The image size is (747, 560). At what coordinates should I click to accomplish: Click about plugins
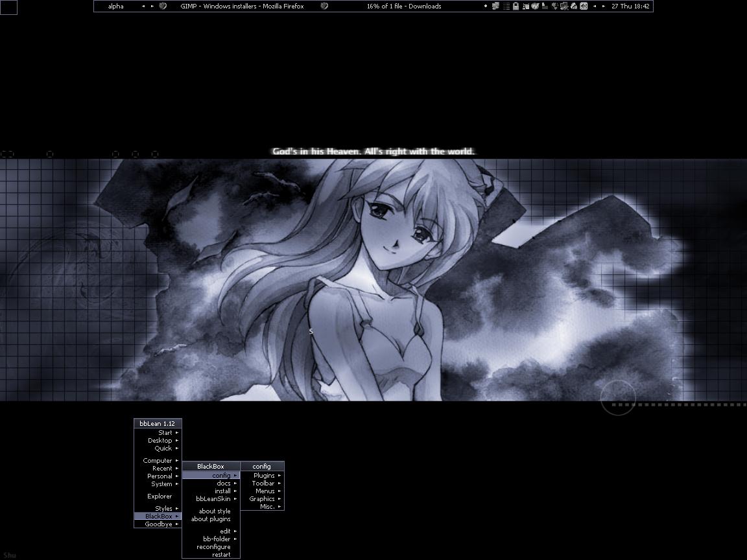click(211, 519)
